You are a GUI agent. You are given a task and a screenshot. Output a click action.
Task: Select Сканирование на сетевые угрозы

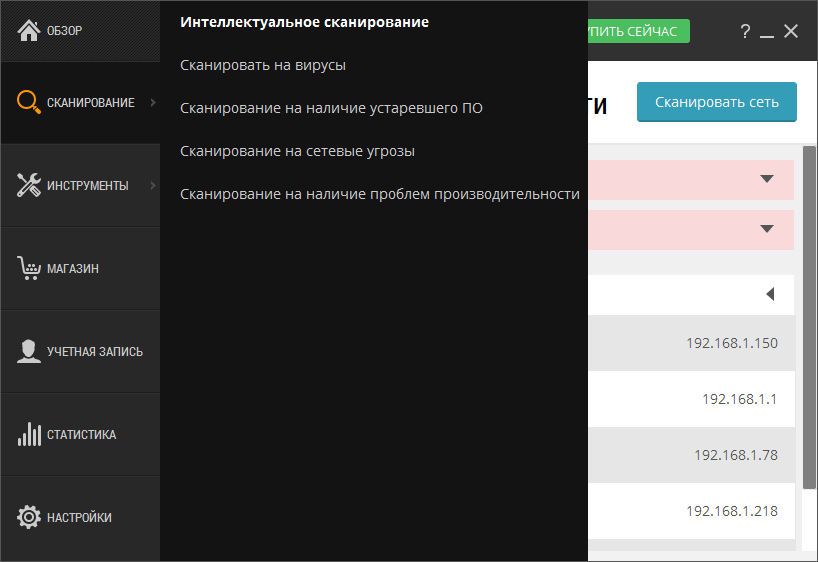click(x=297, y=151)
